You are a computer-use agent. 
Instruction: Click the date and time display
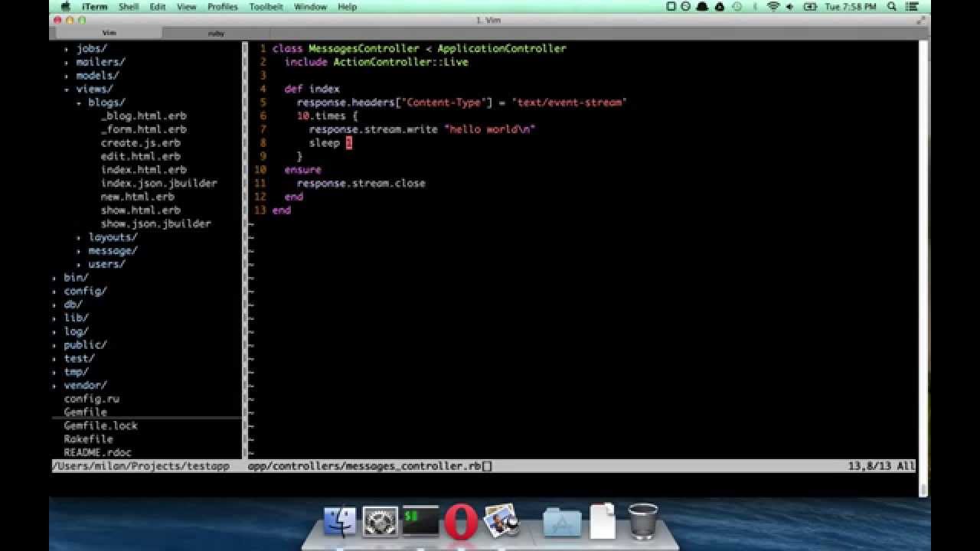pos(851,7)
